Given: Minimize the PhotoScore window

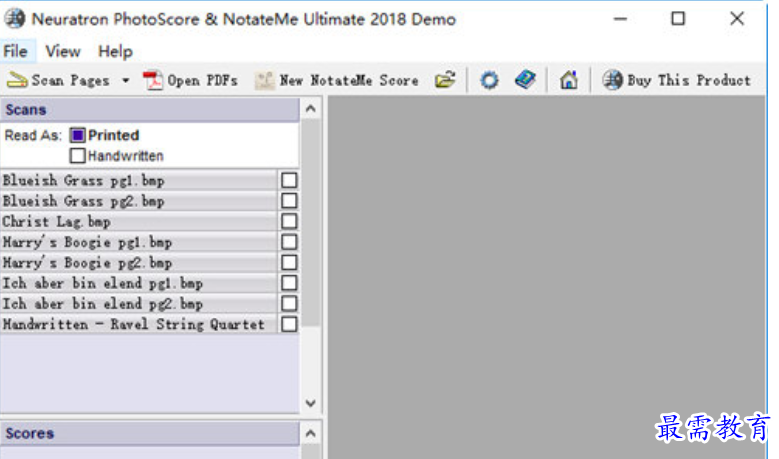Looking at the screenshot, I should point(620,19).
